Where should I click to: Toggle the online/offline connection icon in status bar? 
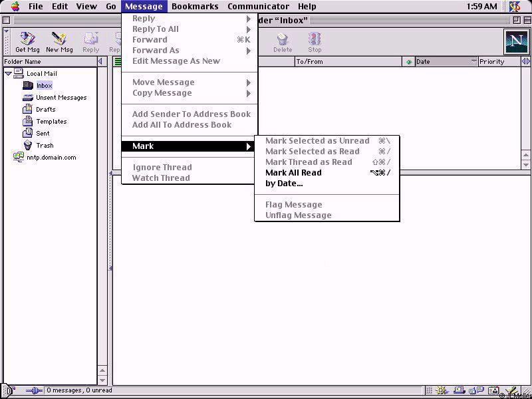(33, 391)
